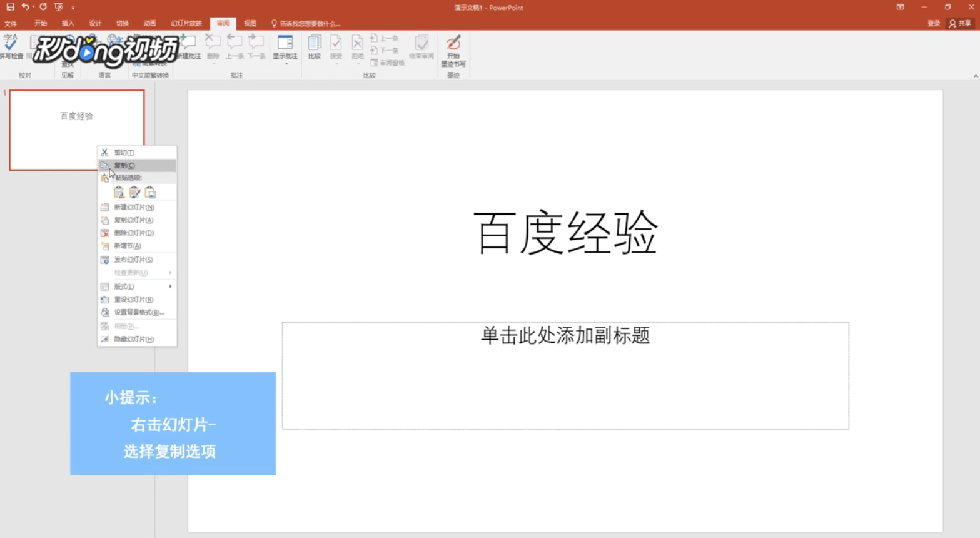This screenshot has width=980, height=538.
Task: Choose 发布幻灯片(S) in the context menu
Action: (137, 260)
